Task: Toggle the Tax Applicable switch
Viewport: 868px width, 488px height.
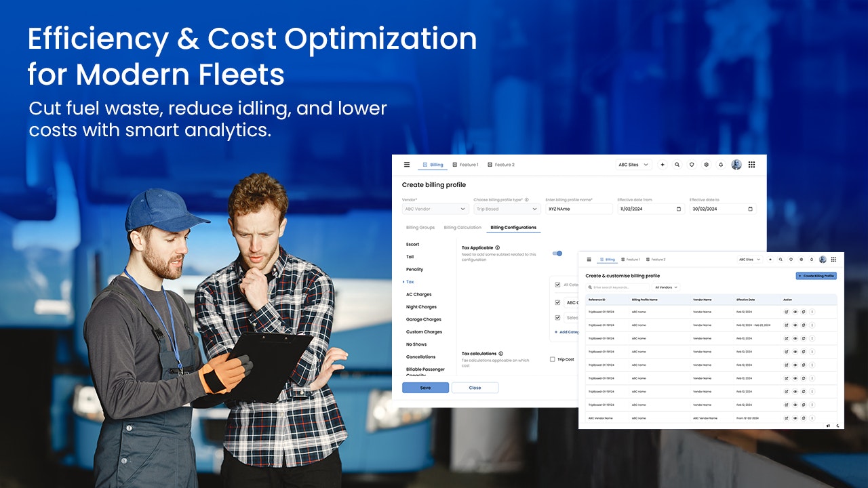Action: (557, 253)
